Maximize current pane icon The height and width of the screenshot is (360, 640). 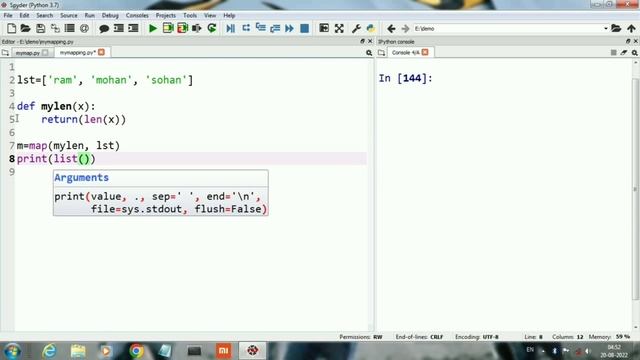pos(324,28)
